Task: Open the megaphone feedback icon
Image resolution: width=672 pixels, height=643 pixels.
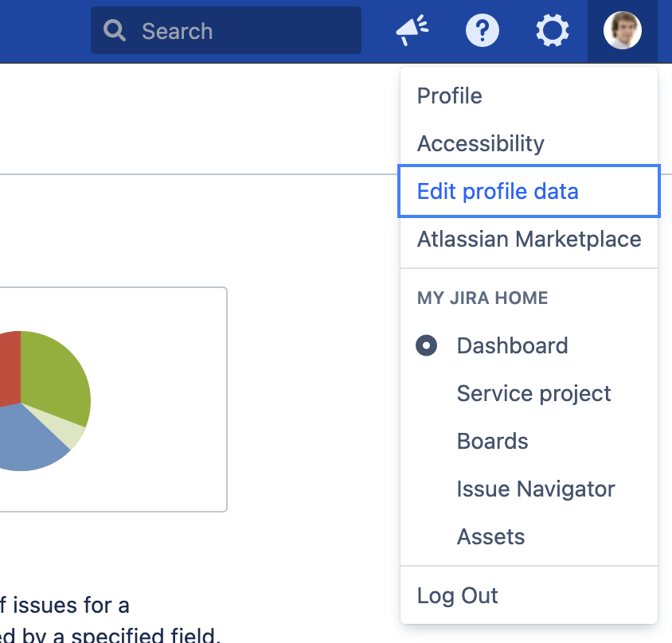Action: [412, 31]
